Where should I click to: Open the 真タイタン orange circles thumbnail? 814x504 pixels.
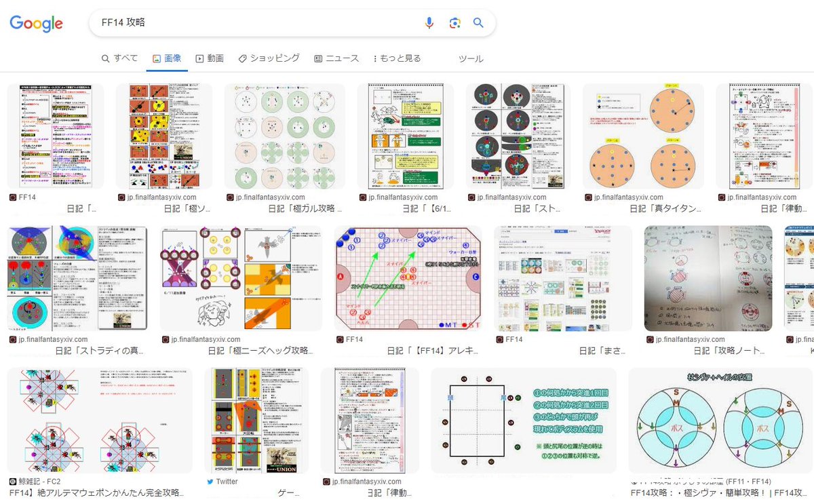tap(643, 136)
